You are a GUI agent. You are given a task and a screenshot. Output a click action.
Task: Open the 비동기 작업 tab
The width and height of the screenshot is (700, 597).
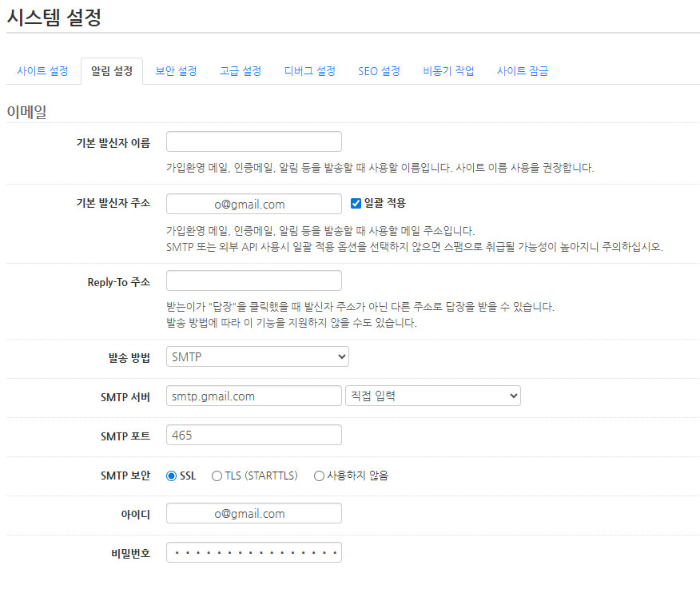click(x=448, y=71)
